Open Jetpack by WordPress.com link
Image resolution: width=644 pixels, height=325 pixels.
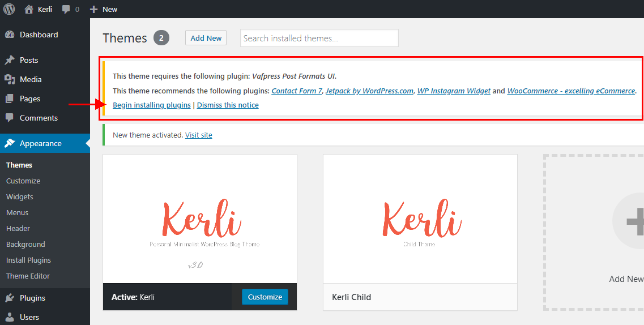pyautogui.click(x=369, y=91)
